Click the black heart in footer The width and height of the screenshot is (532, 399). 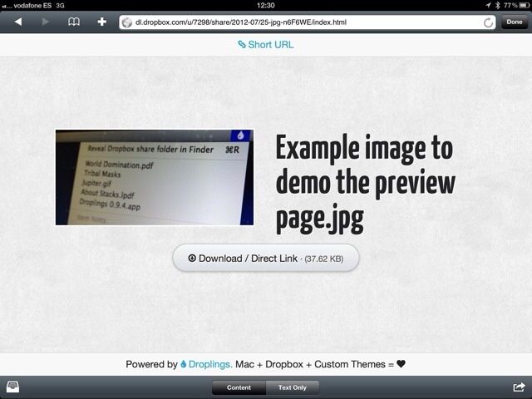tap(401, 364)
